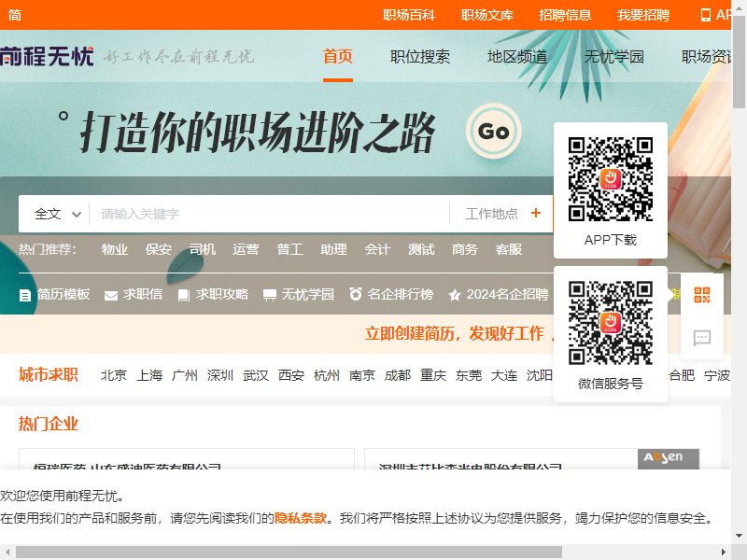Expand the 全文 search type dropdown
747x560 pixels.
pos(57,214)
